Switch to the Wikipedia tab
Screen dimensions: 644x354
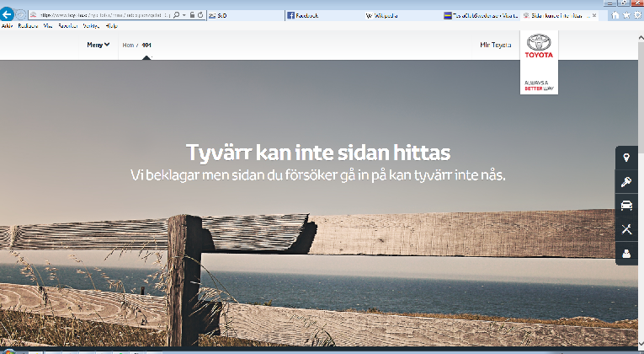coord(401,16)
